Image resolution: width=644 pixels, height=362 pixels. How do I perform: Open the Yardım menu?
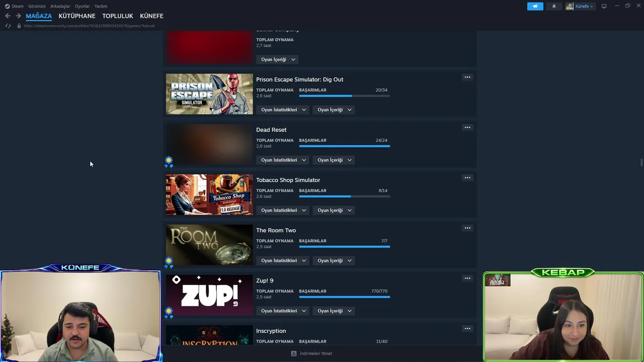click(x=101, y=6)
